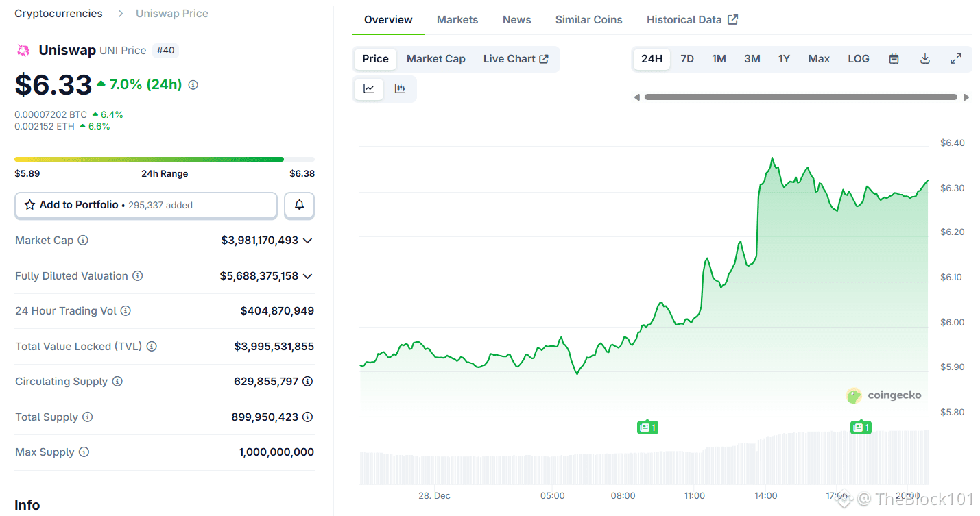Click the Add to Portfolio button

tap(146, 205)
